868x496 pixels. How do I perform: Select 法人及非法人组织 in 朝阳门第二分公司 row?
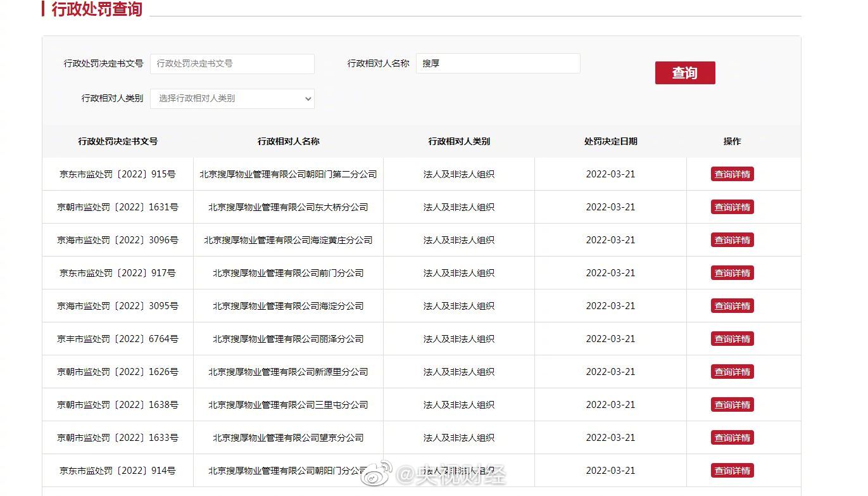click(x=459, y=174)
